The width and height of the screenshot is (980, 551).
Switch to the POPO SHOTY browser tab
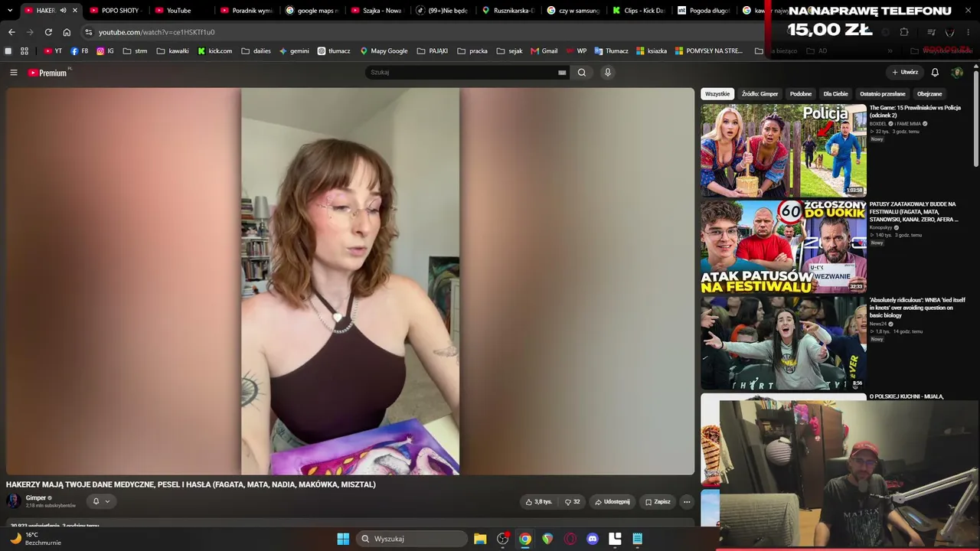tap(115, 11)
